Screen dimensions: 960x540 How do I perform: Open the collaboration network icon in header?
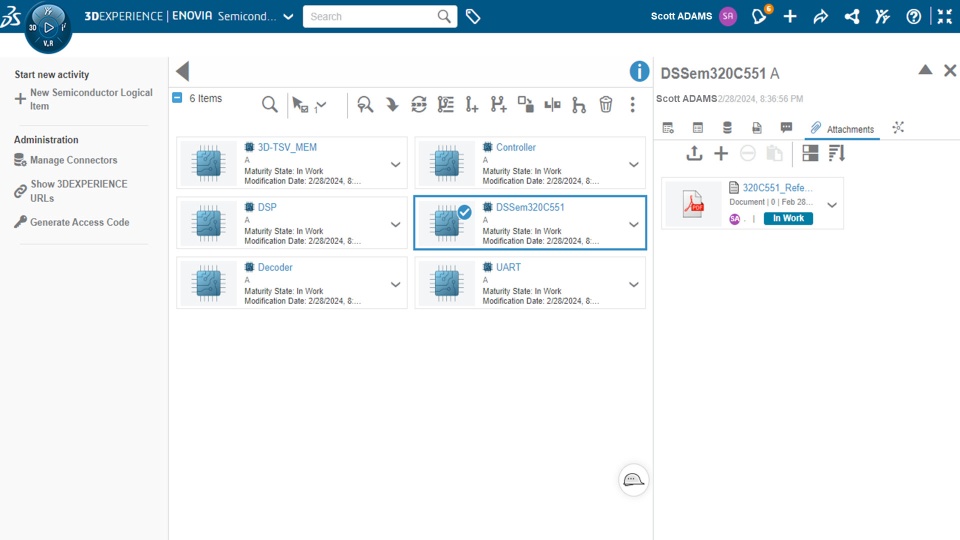[852, 17]
